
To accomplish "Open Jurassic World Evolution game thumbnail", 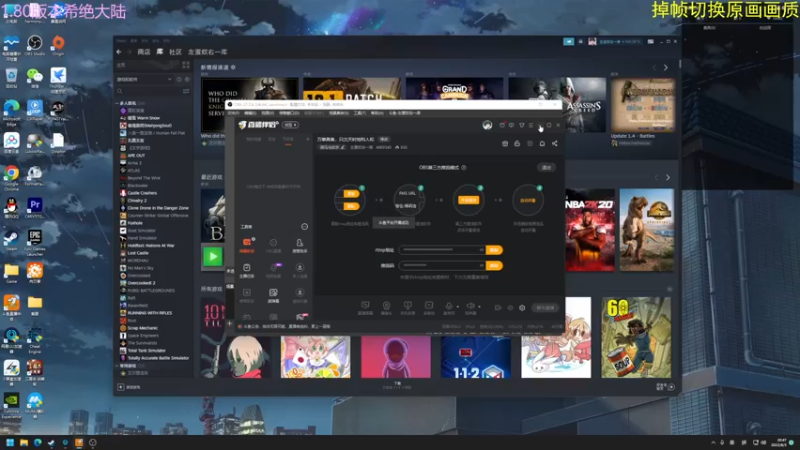I will coord(646,230).
